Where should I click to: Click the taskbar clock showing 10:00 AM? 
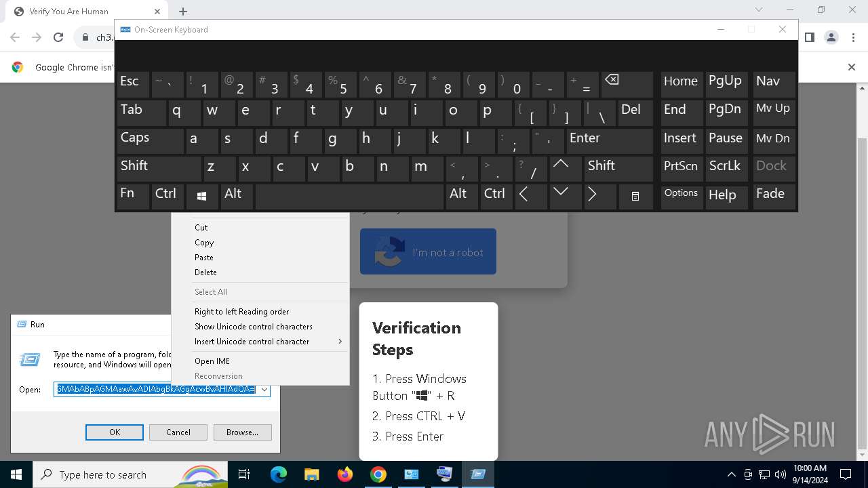tap(810, 474)
